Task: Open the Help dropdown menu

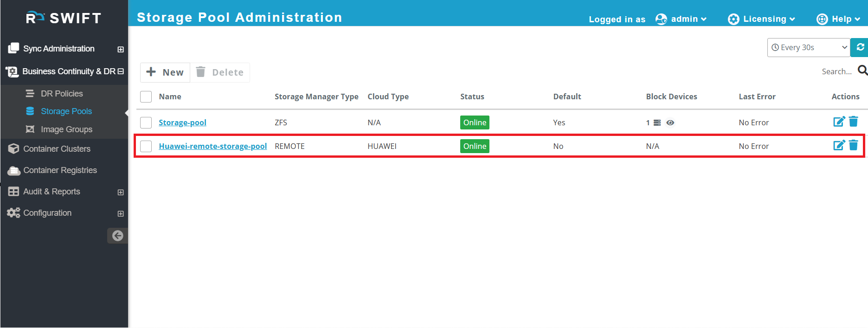Action: tap(838, 19)
